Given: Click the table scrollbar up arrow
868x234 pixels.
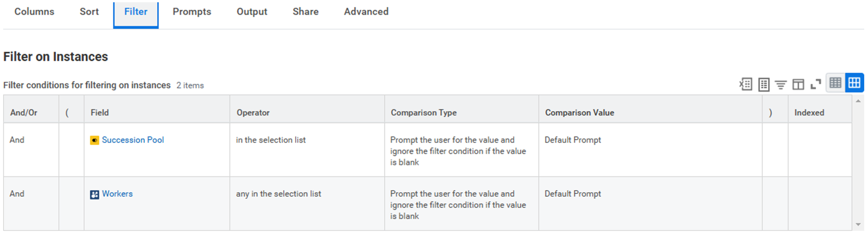Looking at the screenshot, I should pos(858,101).
